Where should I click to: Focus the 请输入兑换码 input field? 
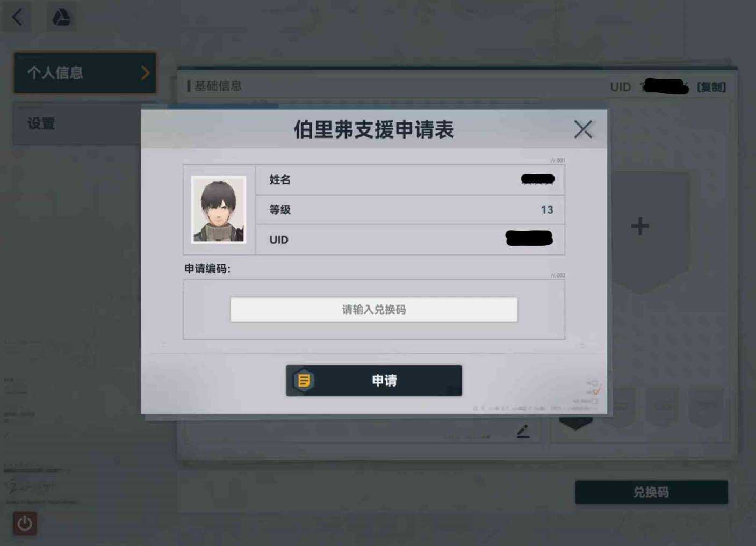[374, 309]
